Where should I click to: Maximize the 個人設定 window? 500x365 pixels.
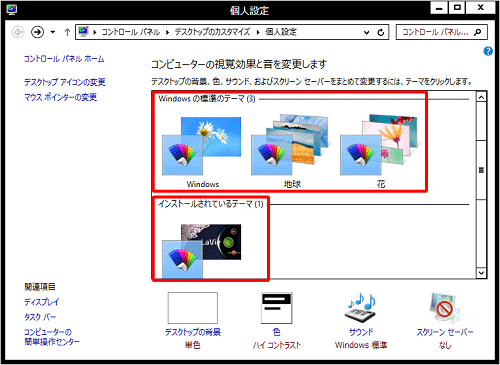[x=457, y=8]
